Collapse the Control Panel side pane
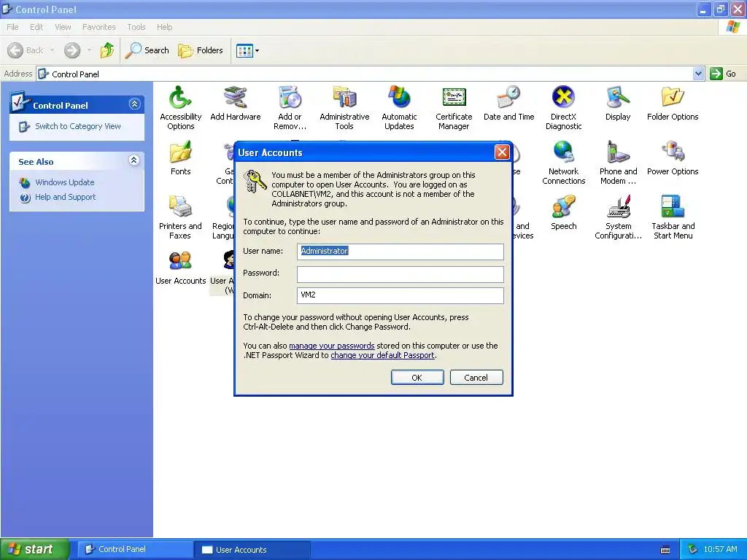747x560 pixels. click(x=134, y=104)
